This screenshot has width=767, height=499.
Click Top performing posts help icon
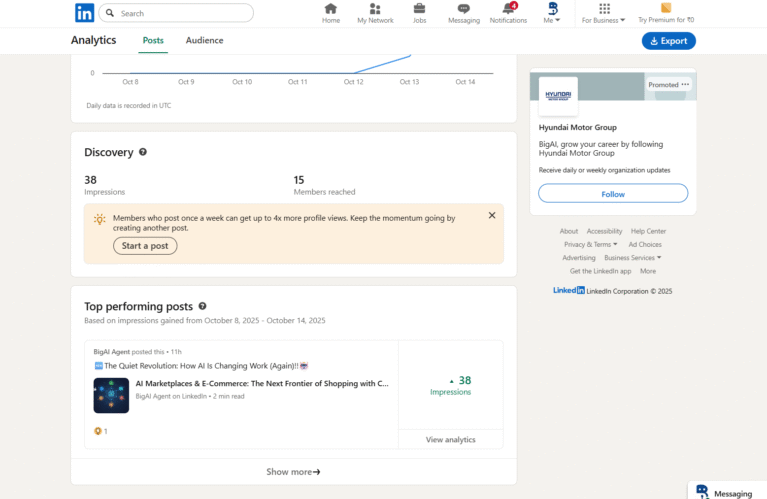(203, 306)
